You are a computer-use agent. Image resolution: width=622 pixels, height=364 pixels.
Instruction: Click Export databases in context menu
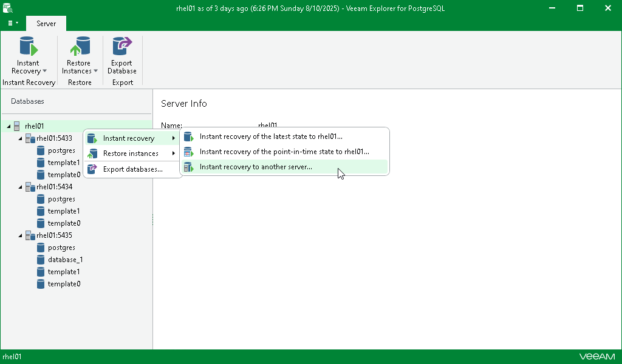pos(132,169)
